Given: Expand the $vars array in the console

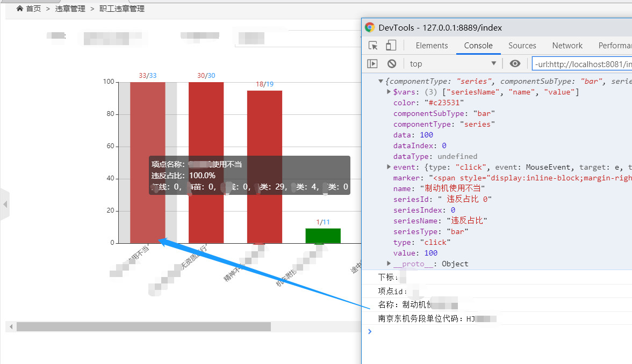Looking at the screenshot, I should (388, 92).
